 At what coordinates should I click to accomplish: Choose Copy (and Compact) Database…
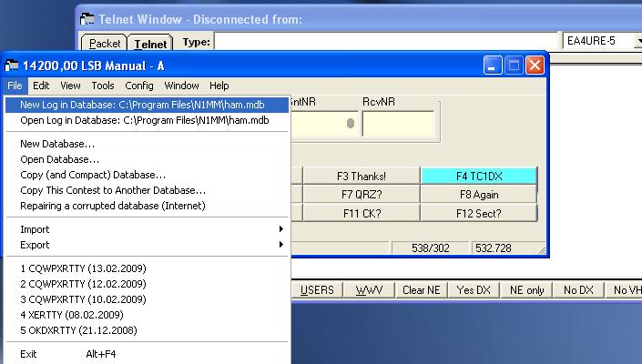[x=147, y=175]
